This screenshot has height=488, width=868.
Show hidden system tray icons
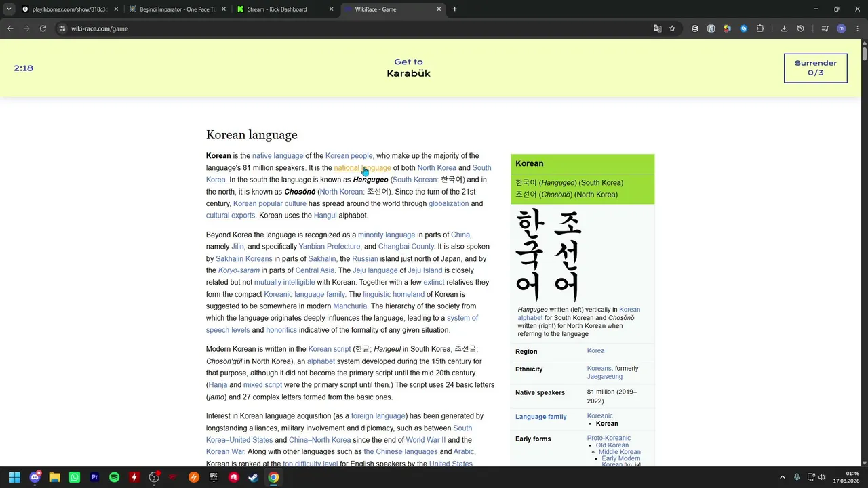click(783, 477)
